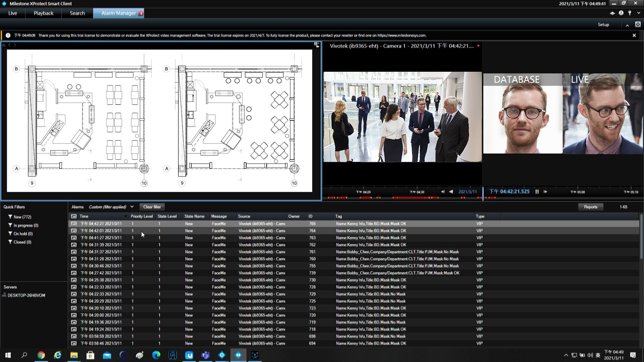Open the Alarms custom filter dropdown
Viewport: 644px width, 362px height.
[132, 207]
